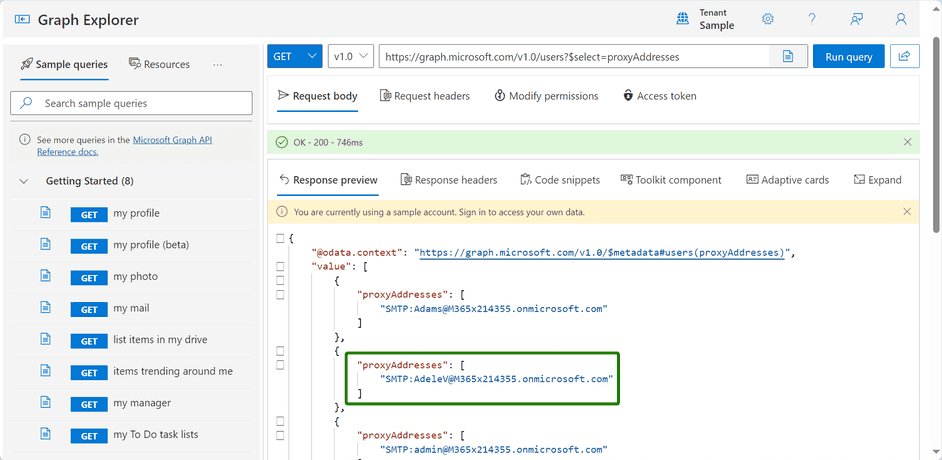
Task: Click the "SMTP:admin@M365x214355.onmicrosoft.com" value
Action: [494, 449]
